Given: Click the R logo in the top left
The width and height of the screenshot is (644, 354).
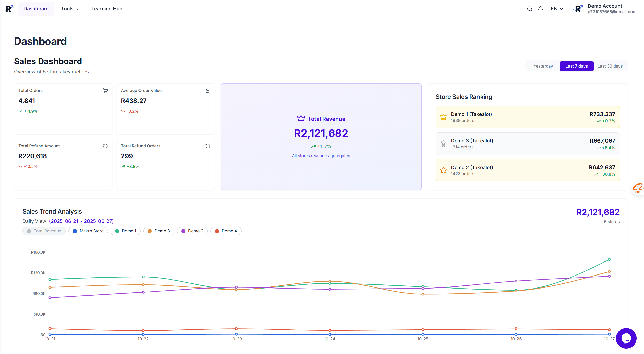Looking at the screenshot, I should [x=8, y=8].
